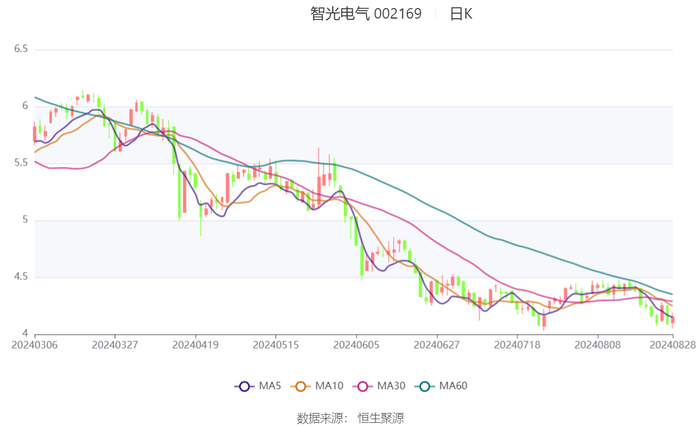700x426 pixels.
Task: Select the 日K label in the title
Action: coord(461,14)
